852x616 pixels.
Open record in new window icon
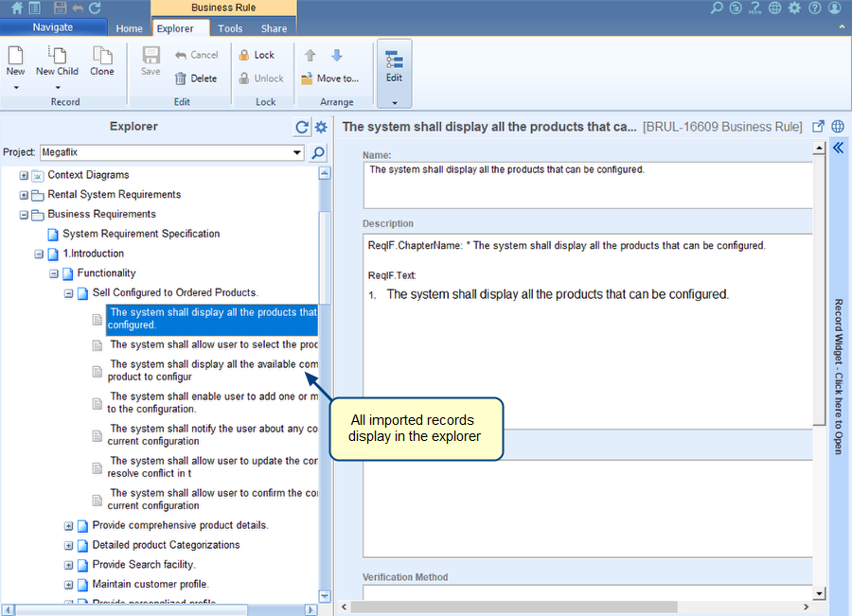pos(818,127)
